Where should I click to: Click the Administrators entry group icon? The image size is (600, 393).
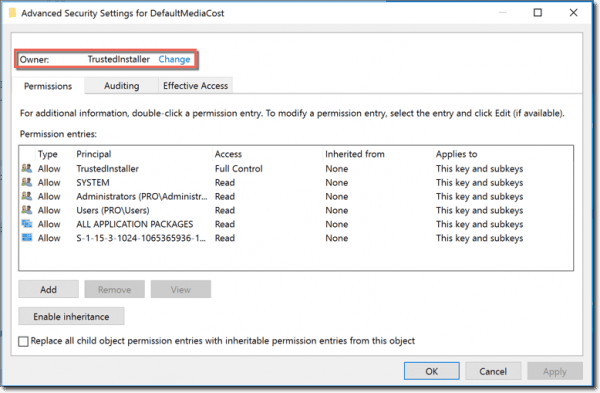tap(27, 196)
